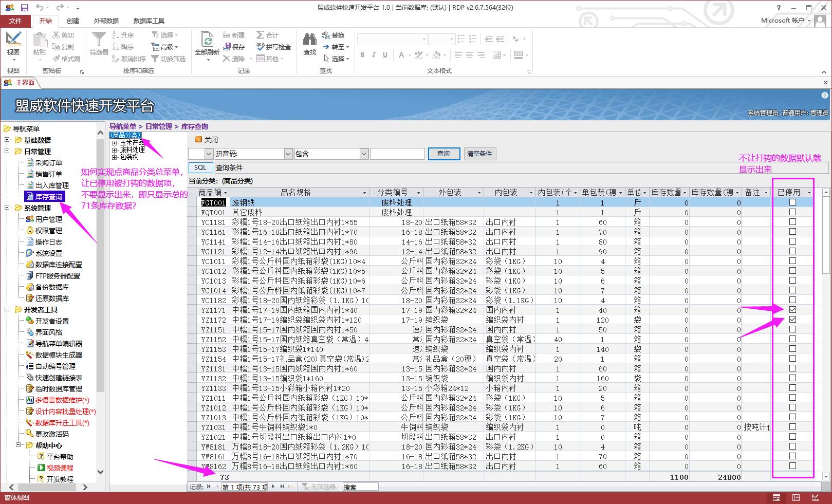832x504 pixels.
Task: Toggle bold B formatting button
Action: [x=362, y=55]
